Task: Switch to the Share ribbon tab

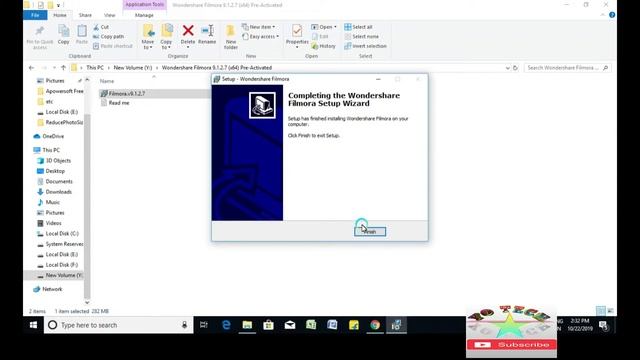Action: [85, 15]
